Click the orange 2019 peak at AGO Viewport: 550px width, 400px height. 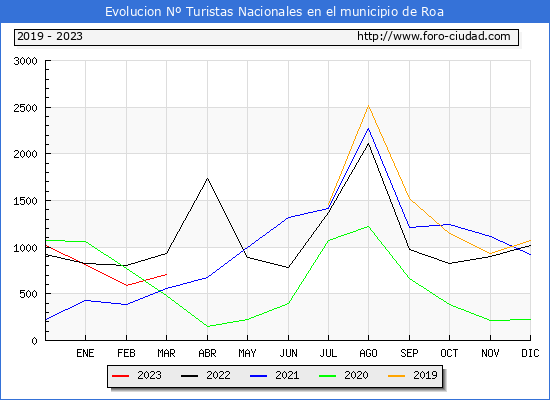(x=368, y=106)
